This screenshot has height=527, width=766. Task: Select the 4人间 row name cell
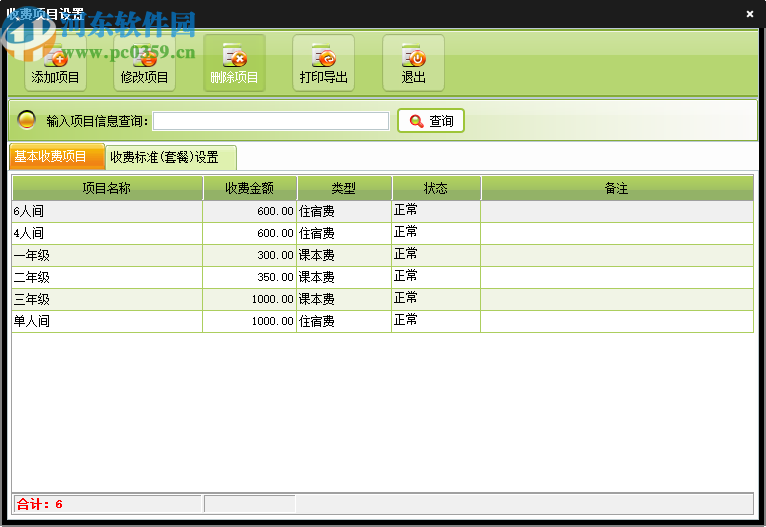pyautogui.click(x=107, y=233)
